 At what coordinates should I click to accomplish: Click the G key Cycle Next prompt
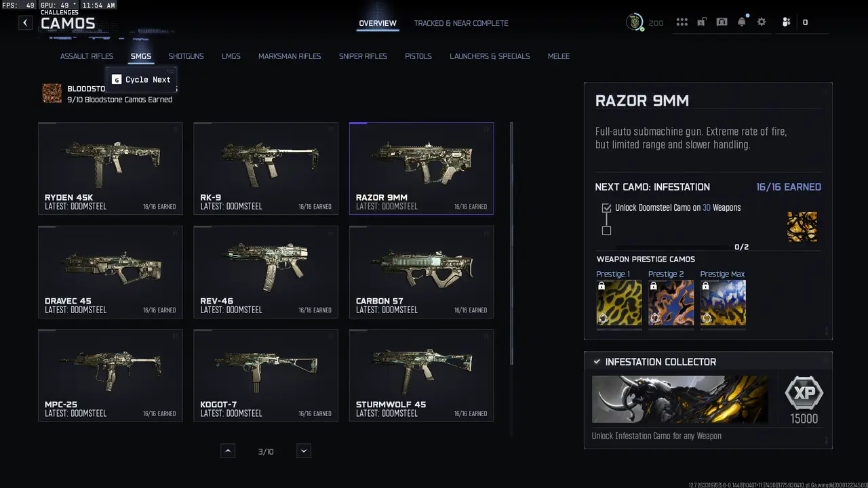[142, 79]
